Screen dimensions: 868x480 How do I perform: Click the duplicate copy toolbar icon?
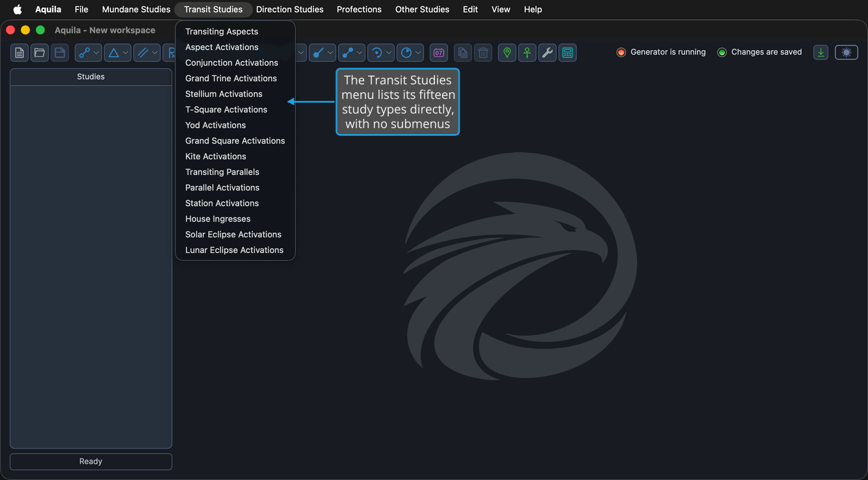pyautogui.click(x=463, y=53)
